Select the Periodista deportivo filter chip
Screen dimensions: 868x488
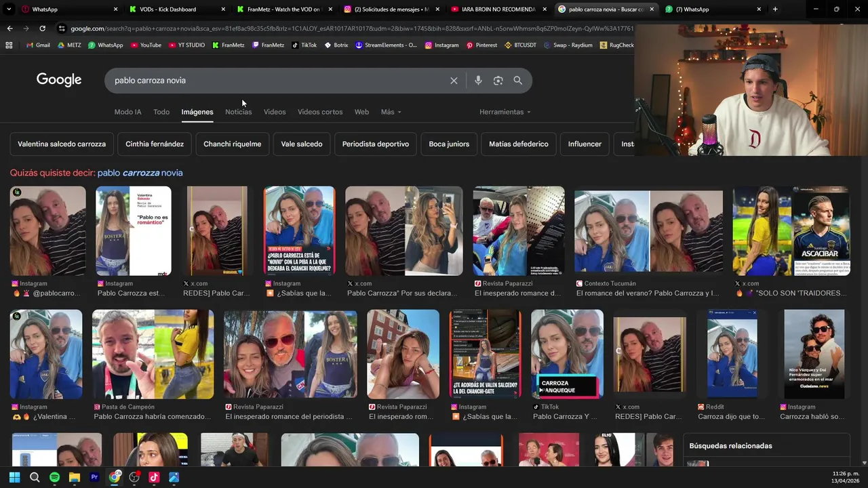pos(376,144)
